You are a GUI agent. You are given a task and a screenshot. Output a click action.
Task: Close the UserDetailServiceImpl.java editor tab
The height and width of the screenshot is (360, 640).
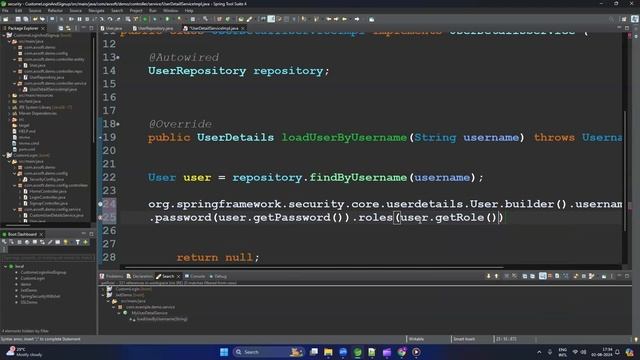(243, 28)
